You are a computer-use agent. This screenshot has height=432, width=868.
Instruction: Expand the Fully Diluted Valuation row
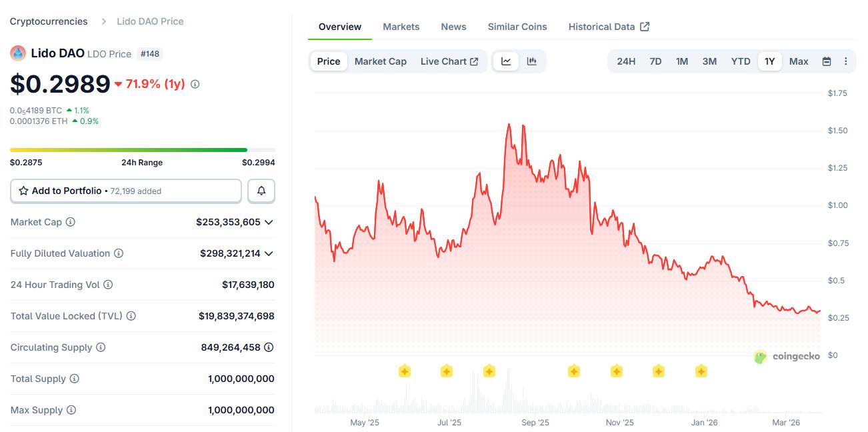tap(269, 253)
